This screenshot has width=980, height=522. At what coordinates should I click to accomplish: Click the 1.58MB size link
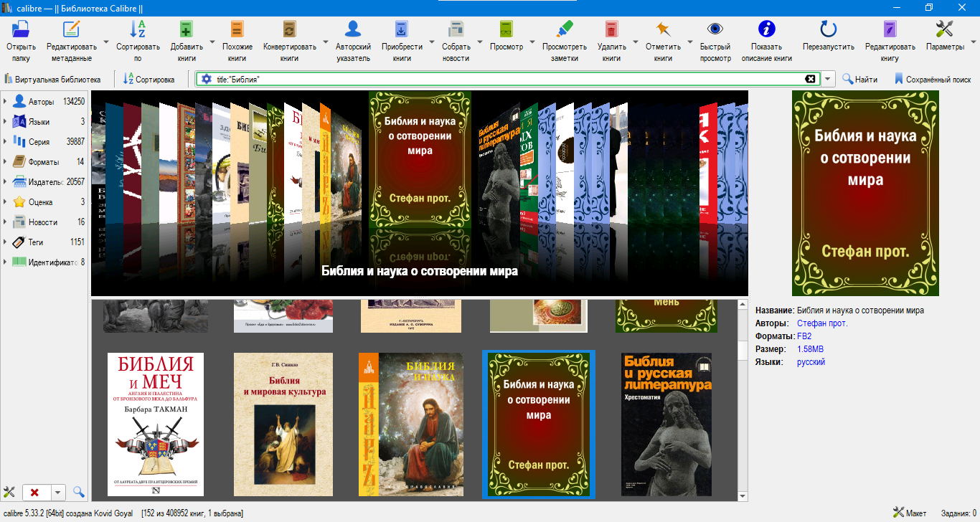[x=810, y=349]
